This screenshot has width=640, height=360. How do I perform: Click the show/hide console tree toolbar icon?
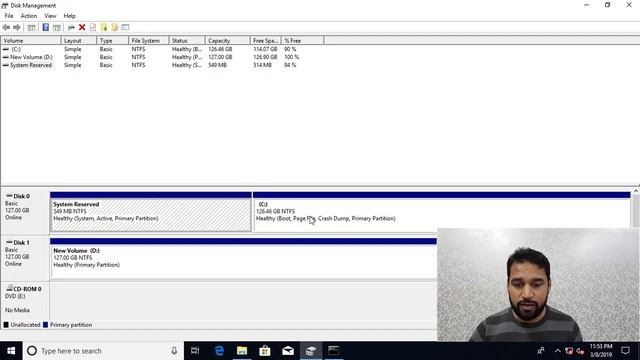pyautogui.click(x=31, y=27)
